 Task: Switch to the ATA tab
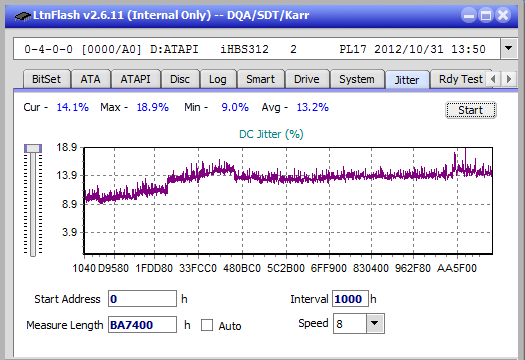pos(90,79)
